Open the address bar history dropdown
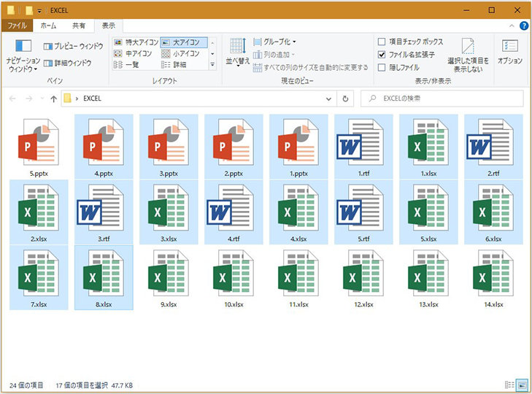Image resolution: width=532 pixels, height=394 pixels. tap(328, 98)
